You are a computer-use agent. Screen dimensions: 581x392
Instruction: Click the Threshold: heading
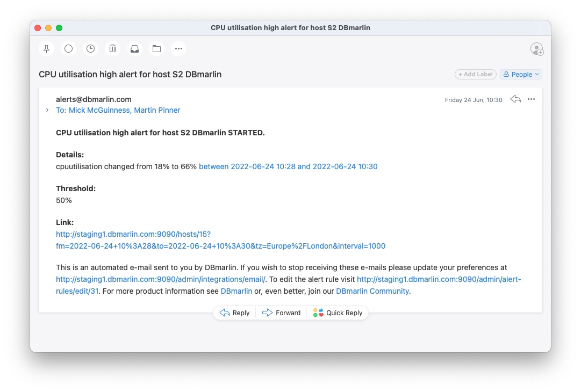76,189
